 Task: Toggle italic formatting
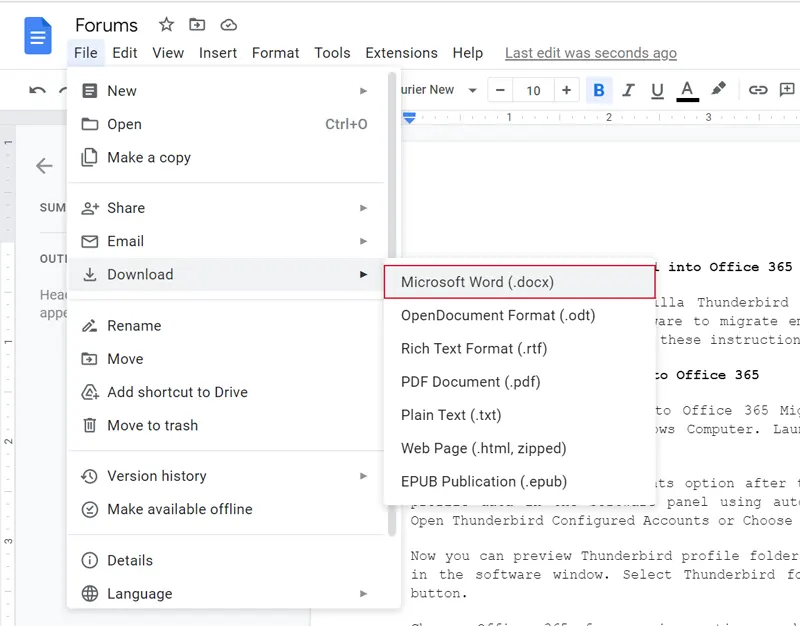tap(628, 90)
